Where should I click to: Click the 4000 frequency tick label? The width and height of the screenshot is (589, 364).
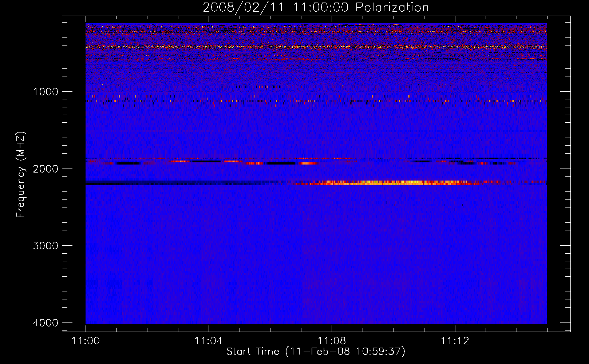click(x=46, y=323)
